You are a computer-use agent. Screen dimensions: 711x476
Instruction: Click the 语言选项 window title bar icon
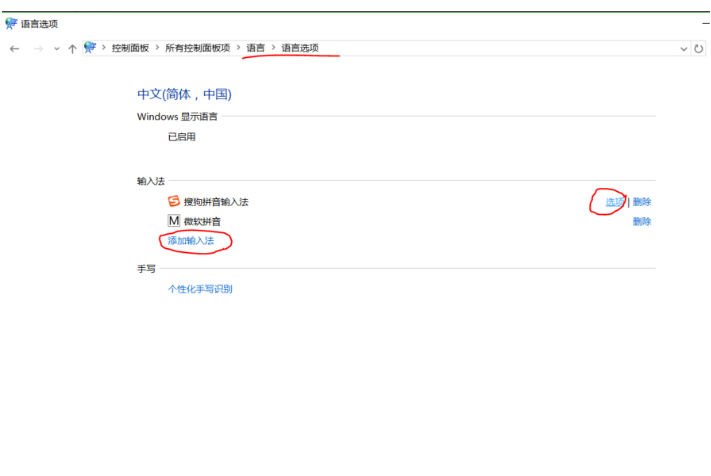[11, 23]
